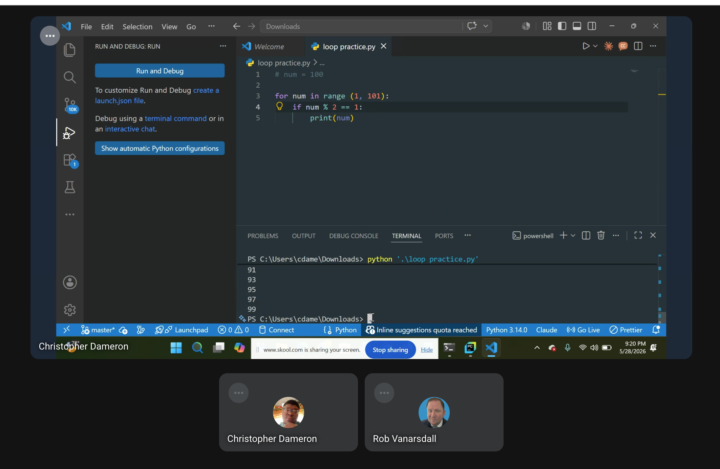The width and height of the screenshot is (720, 469).
Task: Open the Edit menu
Action: pos(107,27)
